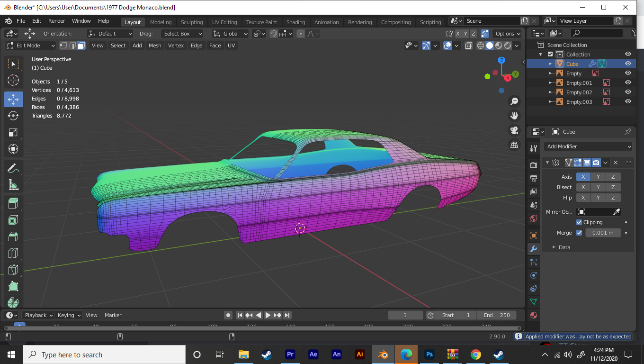644x364 pixels.
Task: Click the Options button in header
Action: point(507,34)
